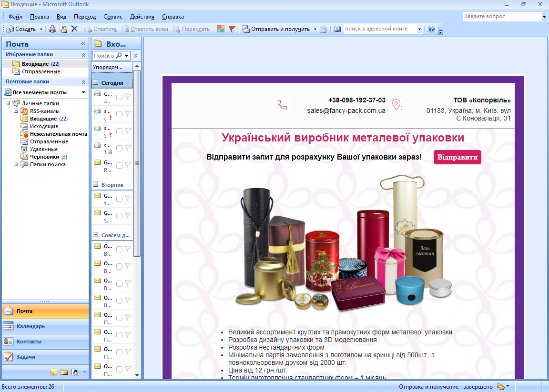Open the Создать dropdown arrow
The image size is (549, 392).
click(x=41, y=29)
